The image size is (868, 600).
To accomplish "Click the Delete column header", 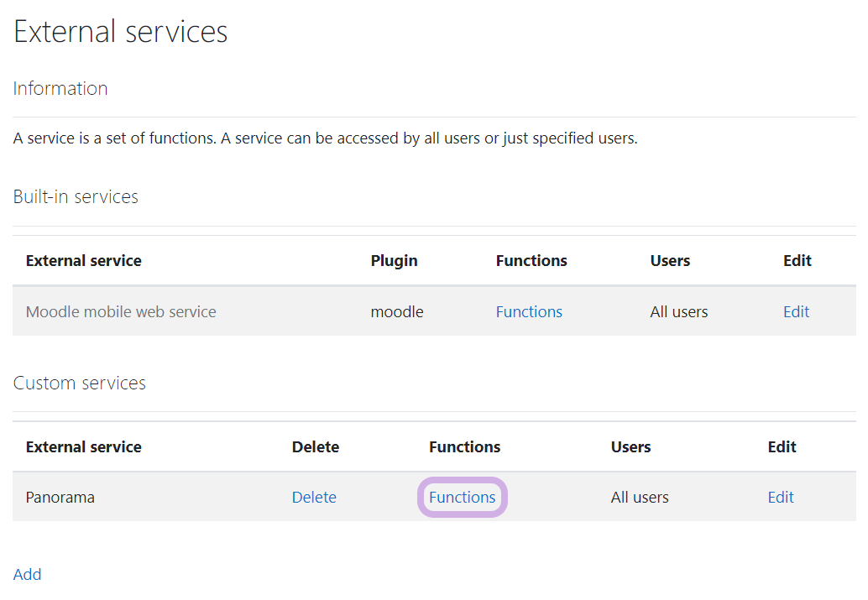I will 316,447.
